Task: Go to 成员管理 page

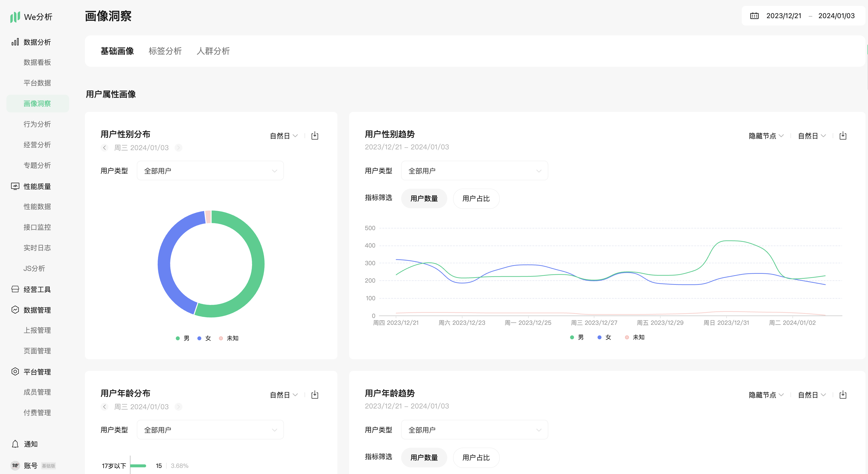Action: point(37,392)
